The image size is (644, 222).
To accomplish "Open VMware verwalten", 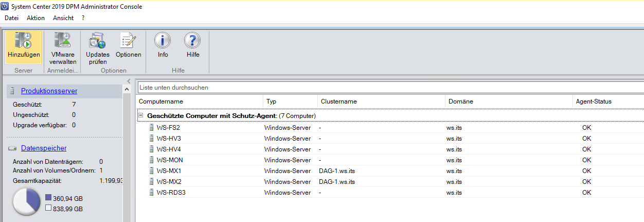I will pyautogui.click(x=63, y=47).
